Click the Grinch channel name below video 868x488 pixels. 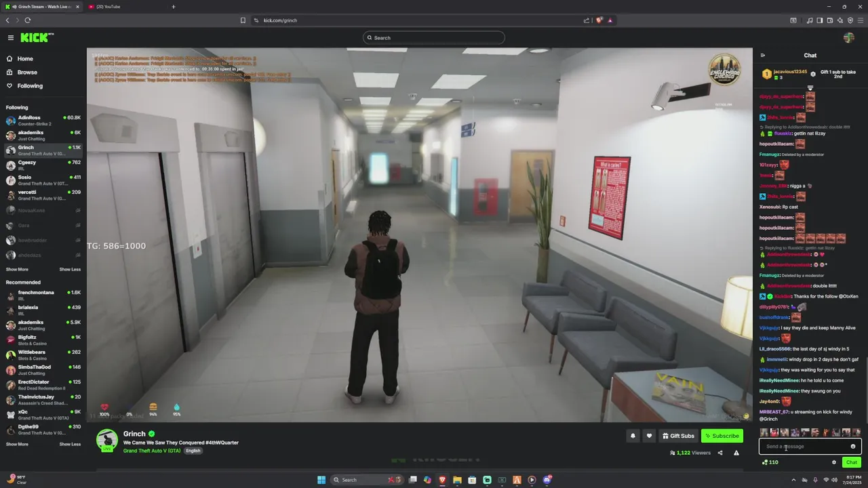[134, 434]
